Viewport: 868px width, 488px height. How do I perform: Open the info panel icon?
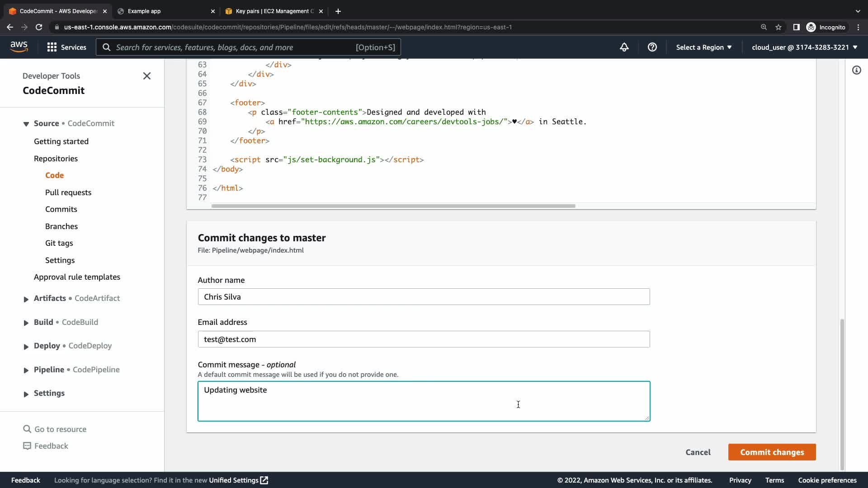tap(856, 70)
